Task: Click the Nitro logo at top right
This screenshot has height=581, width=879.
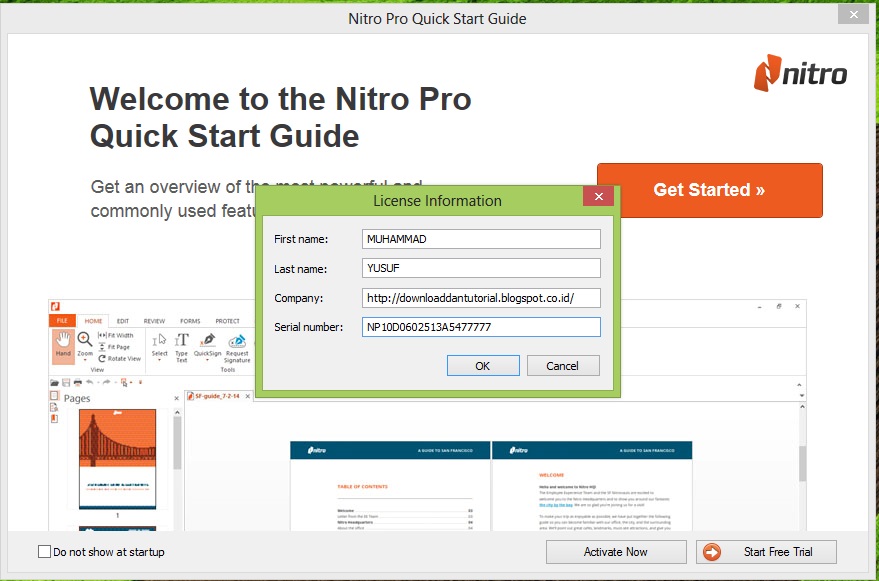Action: (x=800, y=73)
